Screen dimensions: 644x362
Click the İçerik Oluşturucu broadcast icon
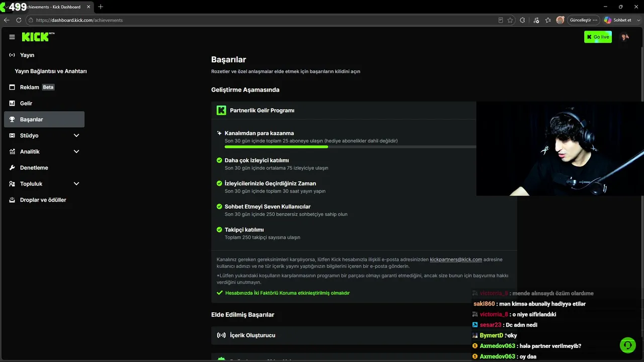(x=221, y=335)
